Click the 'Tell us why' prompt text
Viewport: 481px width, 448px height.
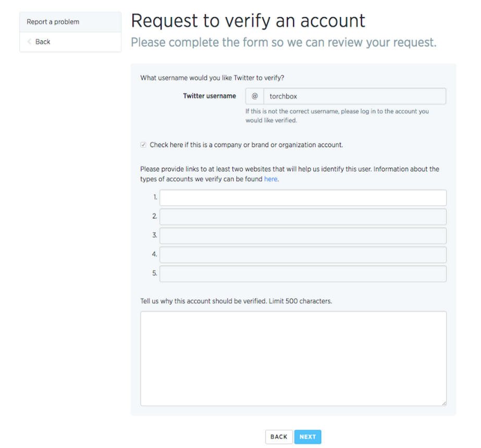click(x=236, y=301)
